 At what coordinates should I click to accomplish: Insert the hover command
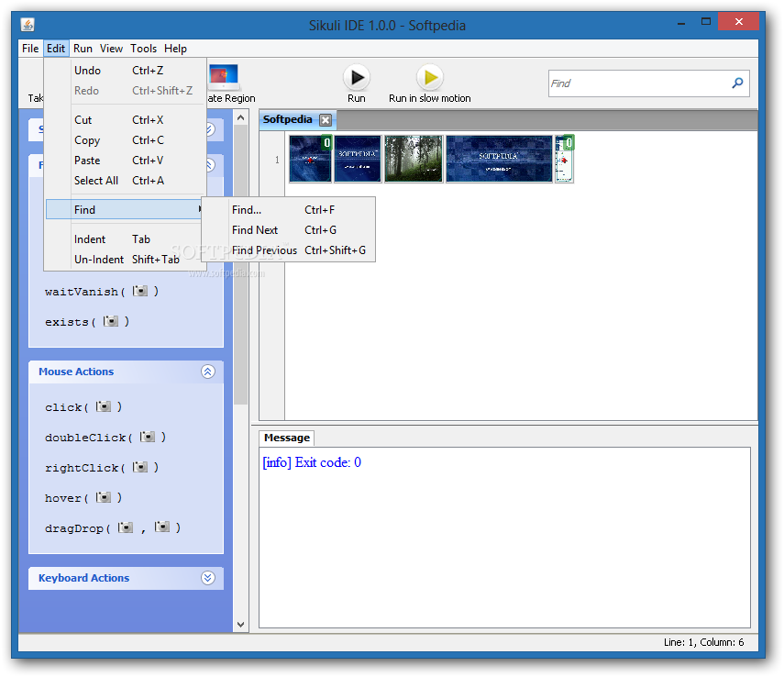pos(83,498)
